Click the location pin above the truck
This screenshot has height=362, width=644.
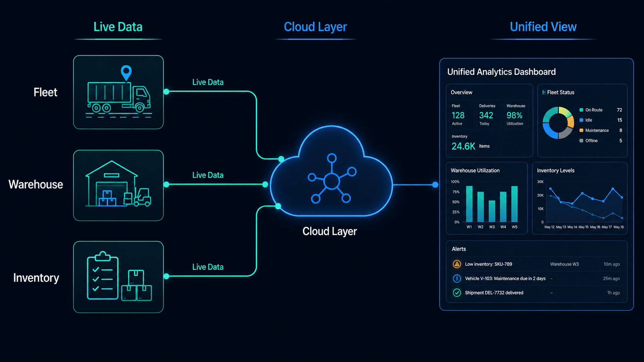coord(126,73)
